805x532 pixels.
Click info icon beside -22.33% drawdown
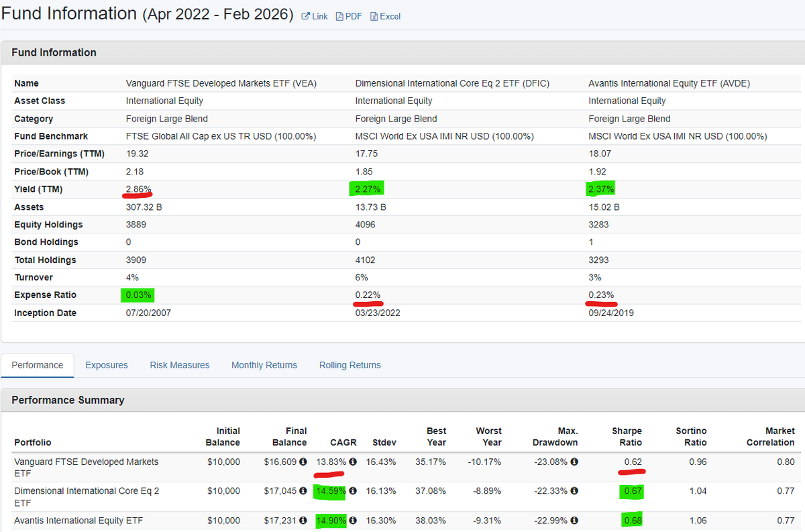574,491
